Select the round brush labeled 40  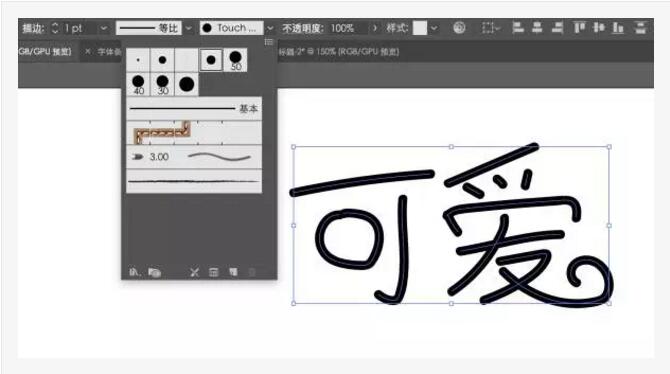[138, 84]
